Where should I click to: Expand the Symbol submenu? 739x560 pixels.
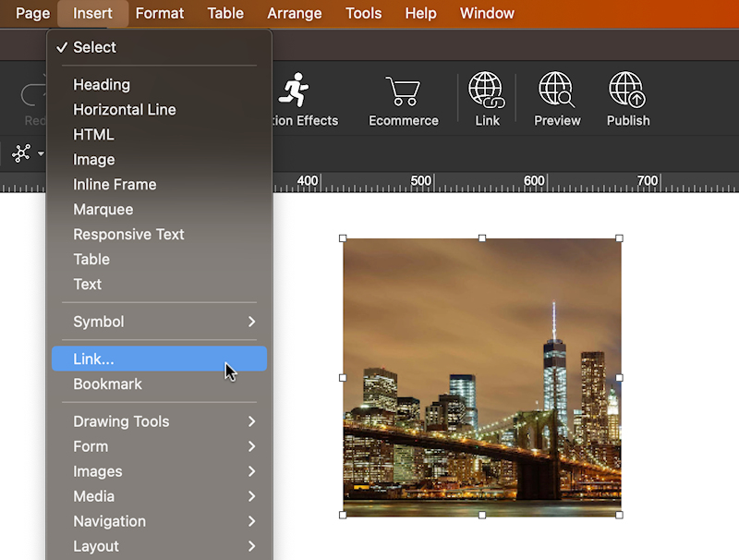click(x=159, y=322)
